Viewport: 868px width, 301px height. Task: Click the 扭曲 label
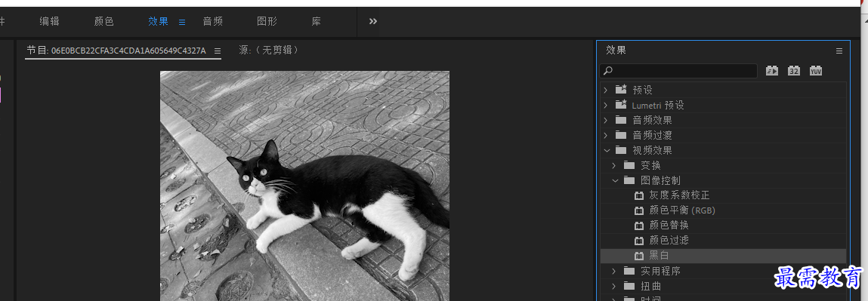650,286
